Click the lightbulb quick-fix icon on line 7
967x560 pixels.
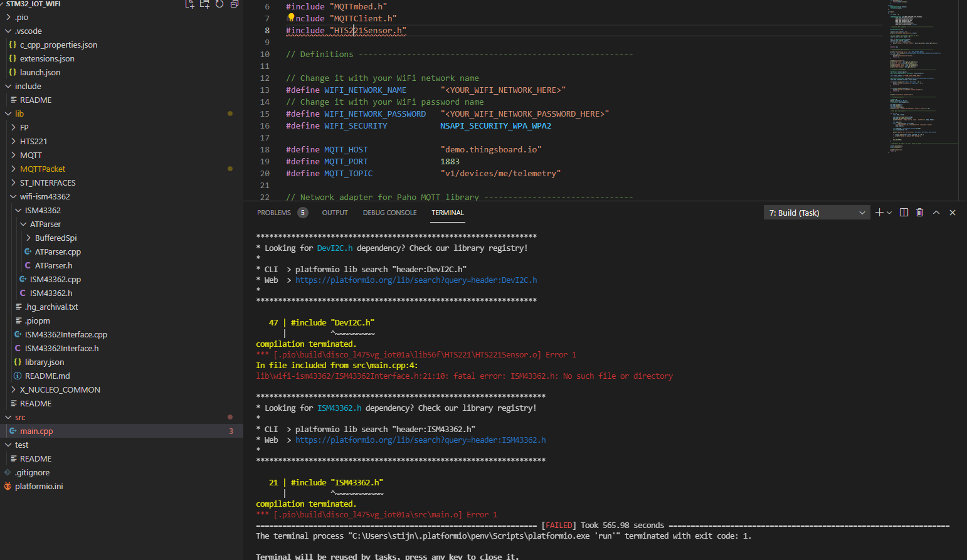coord(291,18)
